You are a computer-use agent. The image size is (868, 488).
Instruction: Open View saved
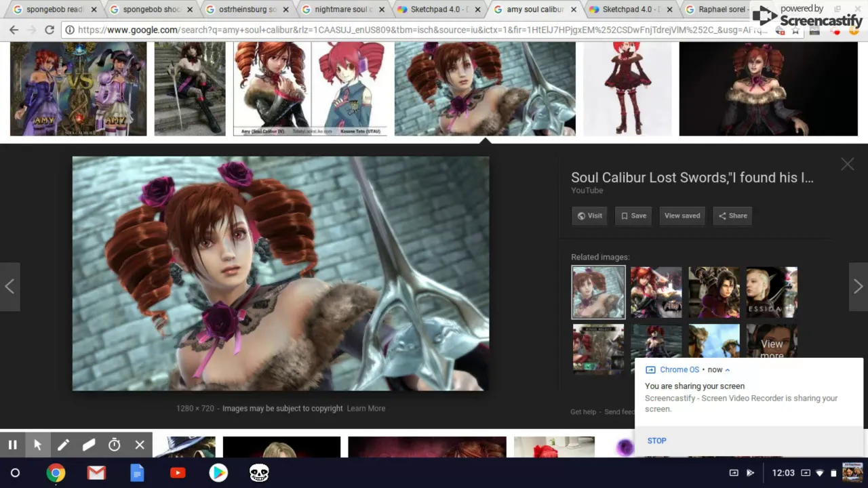coord(682,216)
